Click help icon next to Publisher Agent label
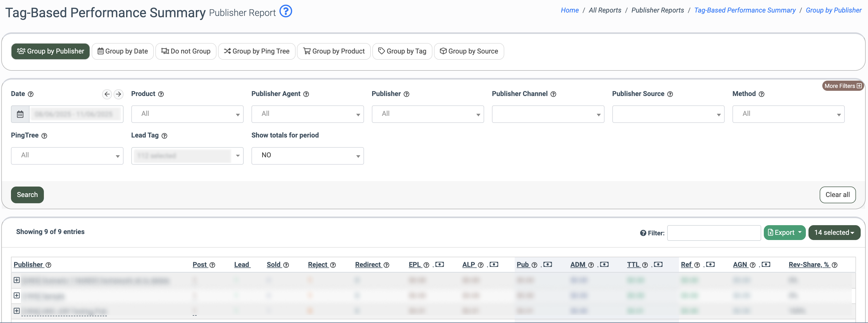 pos(306,94)
